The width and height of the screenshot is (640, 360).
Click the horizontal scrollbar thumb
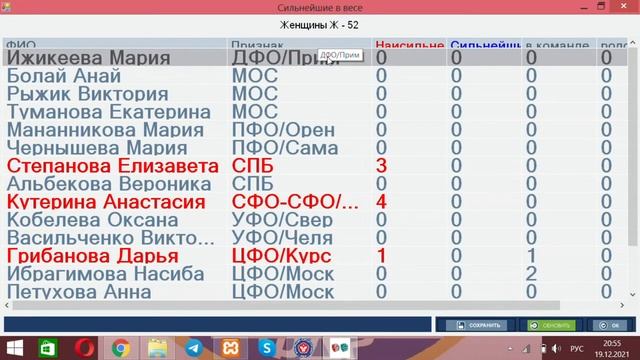point(286,305)
